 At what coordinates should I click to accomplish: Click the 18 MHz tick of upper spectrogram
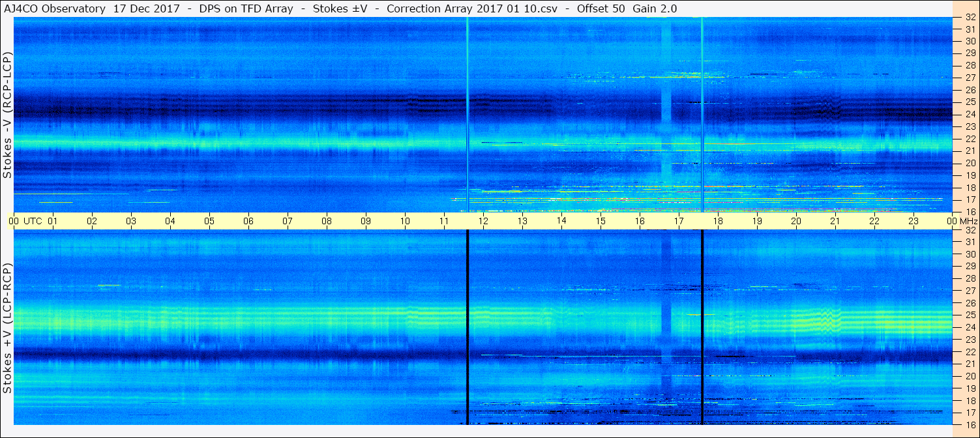pyautogui.click(x=970, y=187)
